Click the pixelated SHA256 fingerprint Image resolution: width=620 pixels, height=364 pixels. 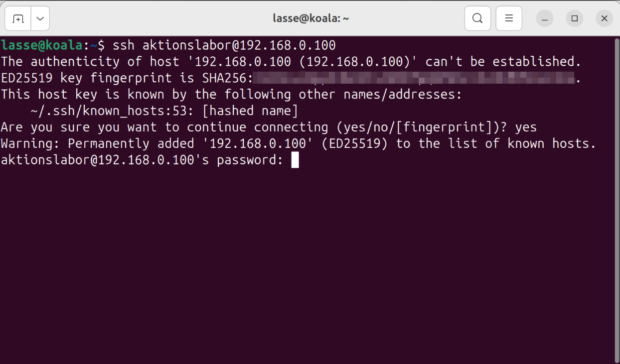point(414,78)
